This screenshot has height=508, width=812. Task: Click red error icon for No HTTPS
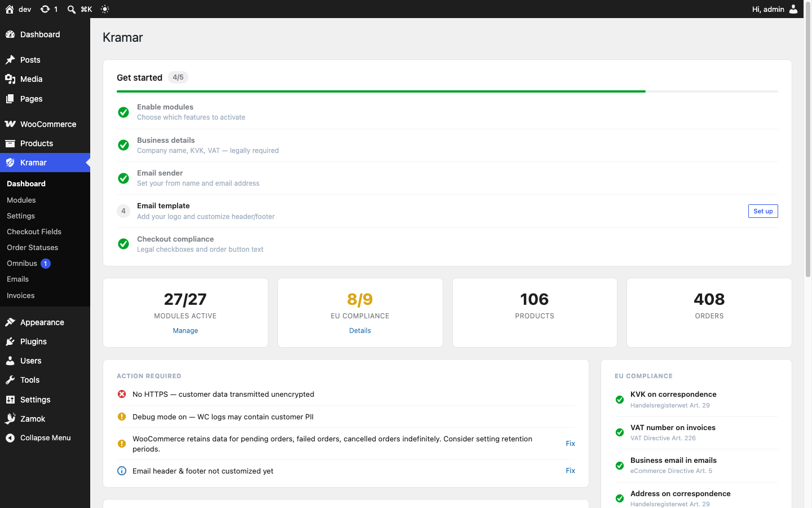(122, 394)
